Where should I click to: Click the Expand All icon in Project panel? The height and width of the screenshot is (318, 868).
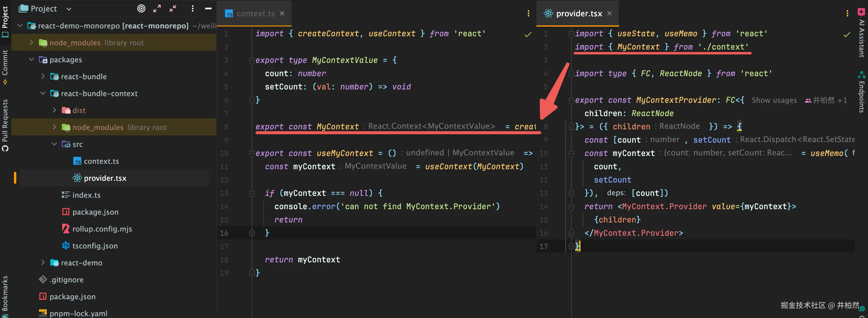click(x=157, y=9)
